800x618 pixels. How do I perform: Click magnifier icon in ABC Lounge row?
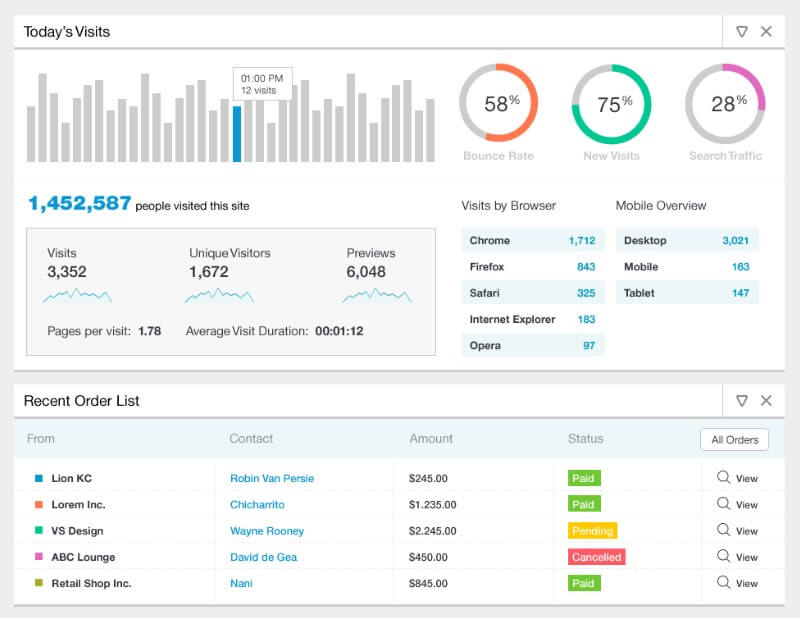(x=723, y=556)
